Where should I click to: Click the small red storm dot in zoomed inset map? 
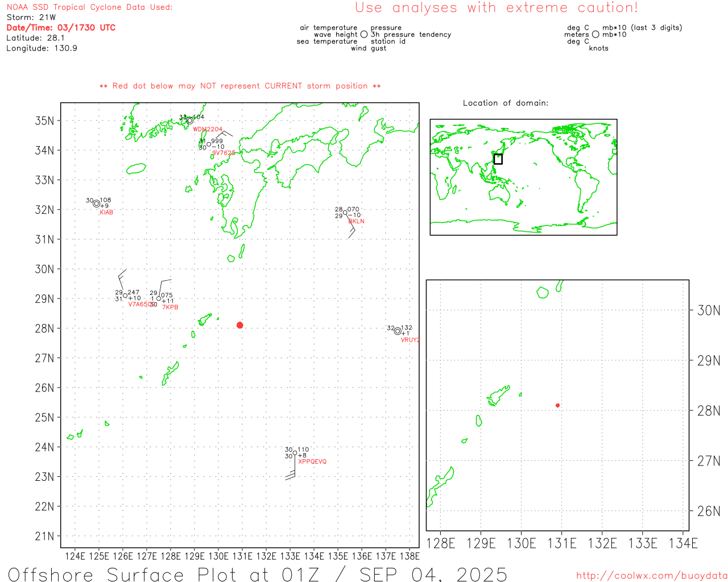point(558,405)
